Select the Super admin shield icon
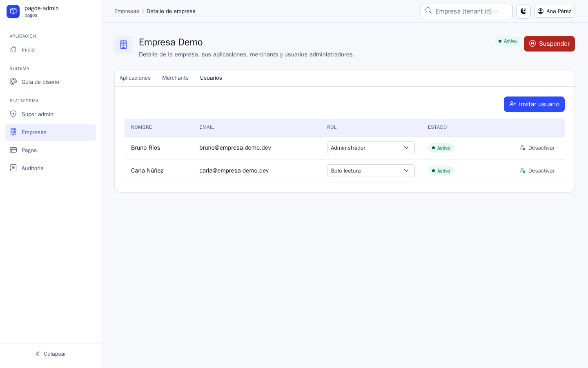The image size is (588, 368). pyautogui.click(x=13, y=114)
